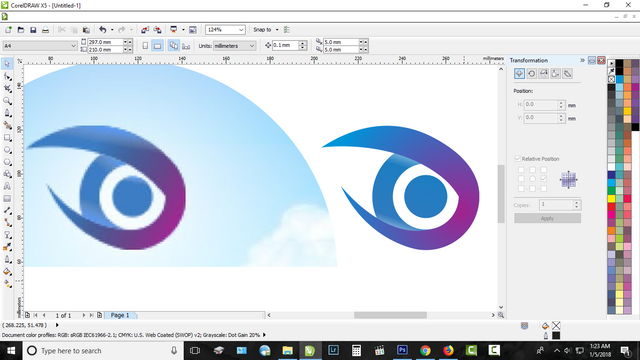This screenshot has width=640, height=360.
Task: Open the Application Launcher icon
Action: click(x=173, y=30)
